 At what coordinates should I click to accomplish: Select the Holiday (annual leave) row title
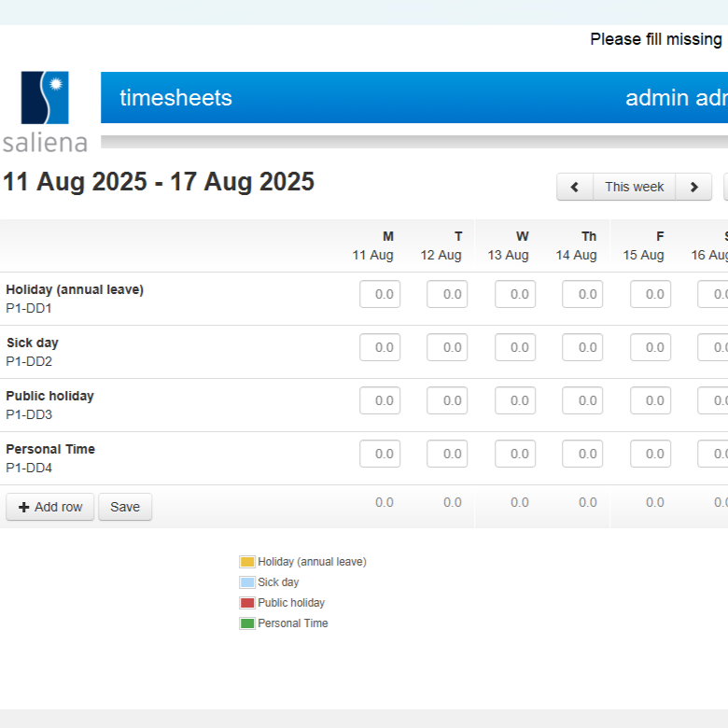pos(75,289)
